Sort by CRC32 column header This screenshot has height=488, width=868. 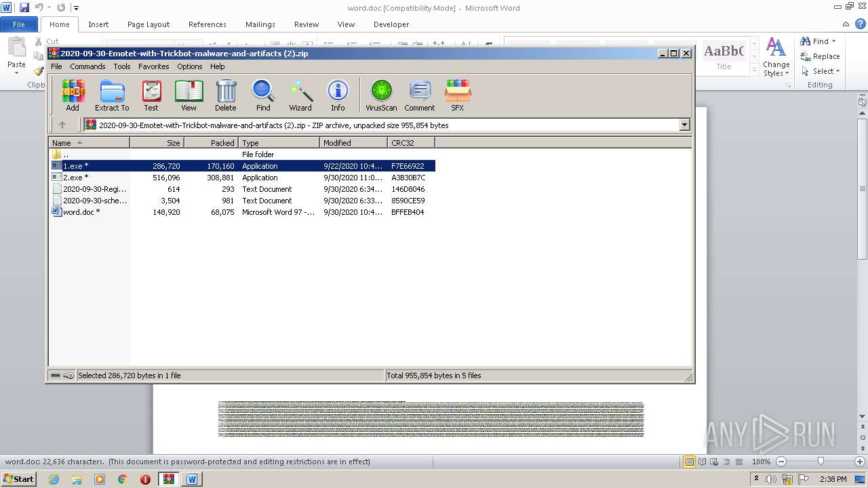point(411,143)
